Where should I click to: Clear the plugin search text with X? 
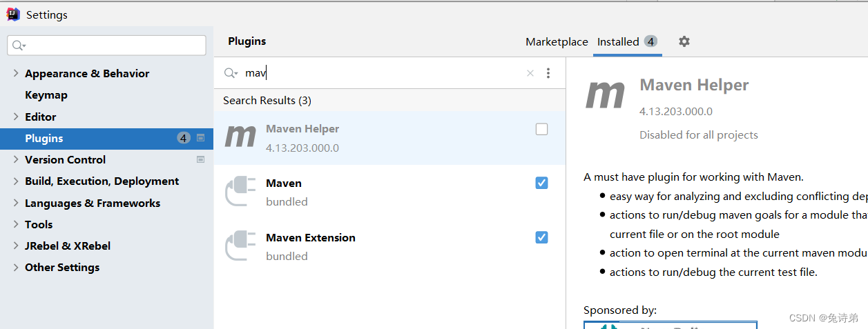tap(530, 73)
